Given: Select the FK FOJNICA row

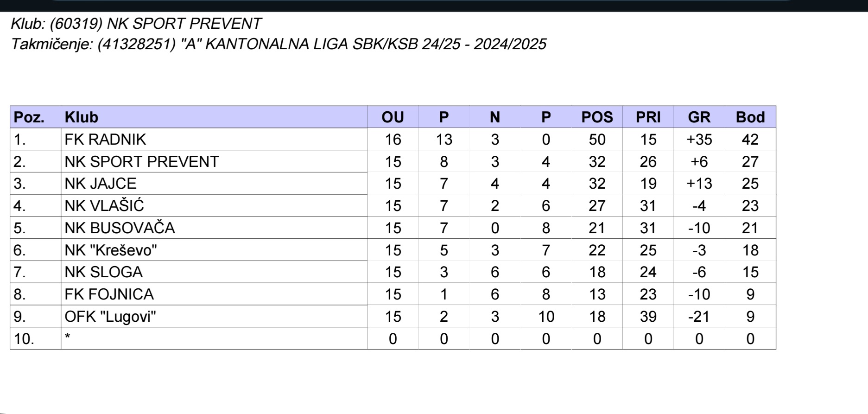Looking at the screenshot, I should pos(393,294).
